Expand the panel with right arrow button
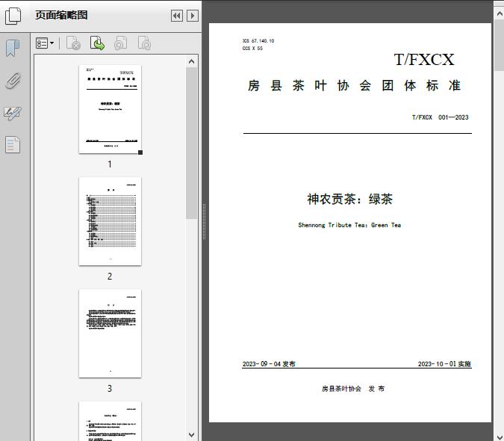This screenshot has width=504, height=441. coord(193,16)
